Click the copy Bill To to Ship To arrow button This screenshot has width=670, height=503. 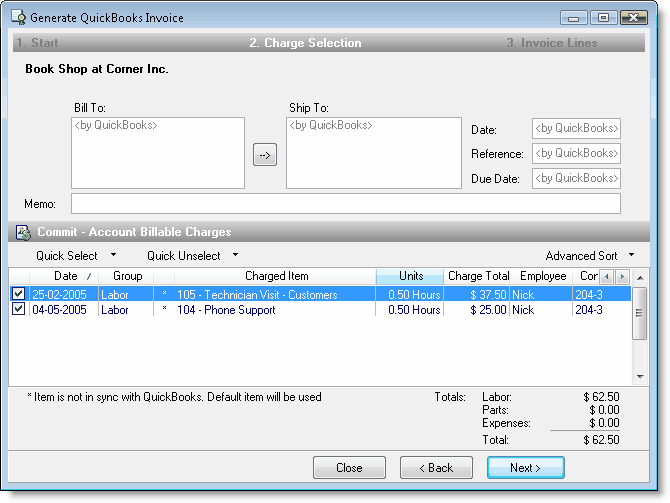pos(265,155)
